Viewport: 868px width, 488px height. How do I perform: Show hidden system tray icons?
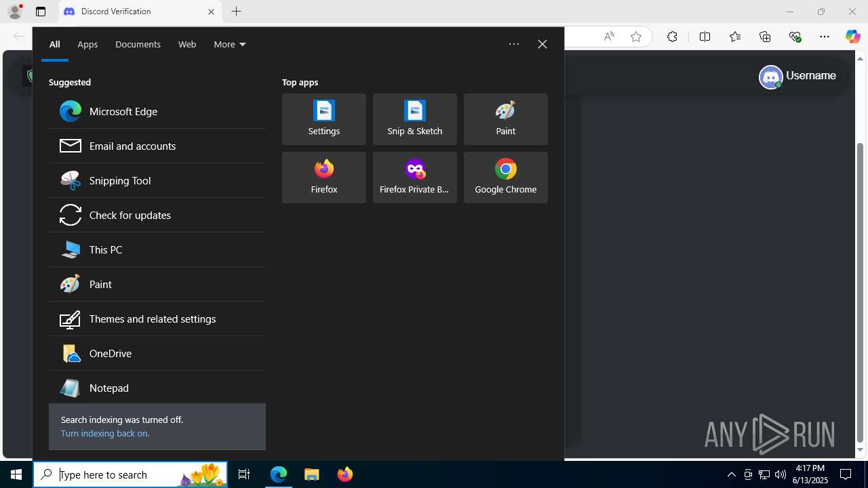coord(731,474)
